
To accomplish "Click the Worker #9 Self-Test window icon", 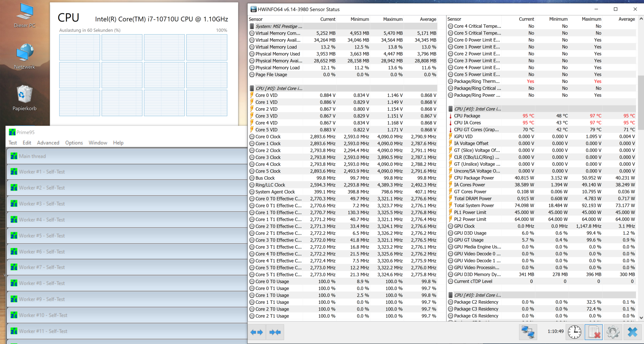I will [x=14, y=299].
